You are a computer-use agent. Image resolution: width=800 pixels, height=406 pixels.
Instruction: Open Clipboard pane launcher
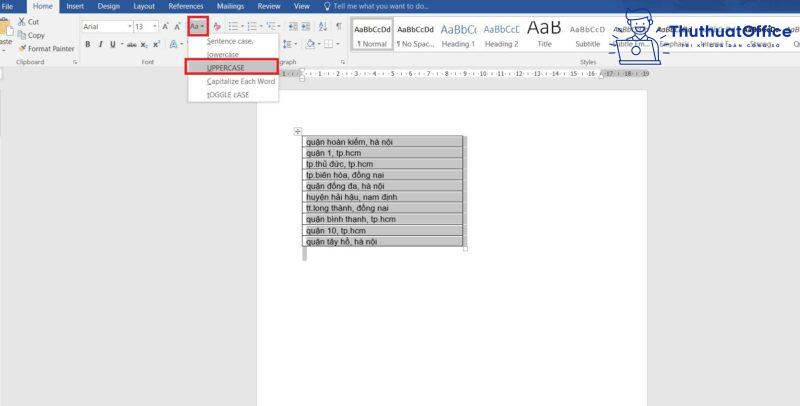click(x=75, y=62)
